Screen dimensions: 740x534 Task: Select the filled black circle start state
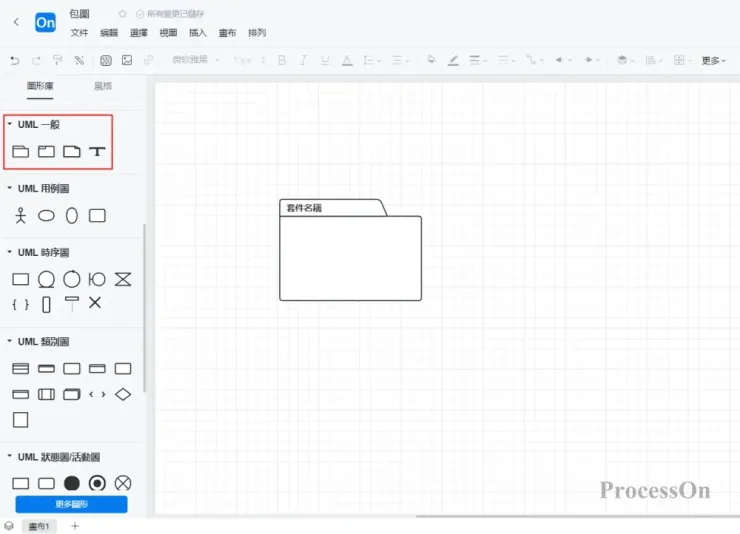(72, 483)
